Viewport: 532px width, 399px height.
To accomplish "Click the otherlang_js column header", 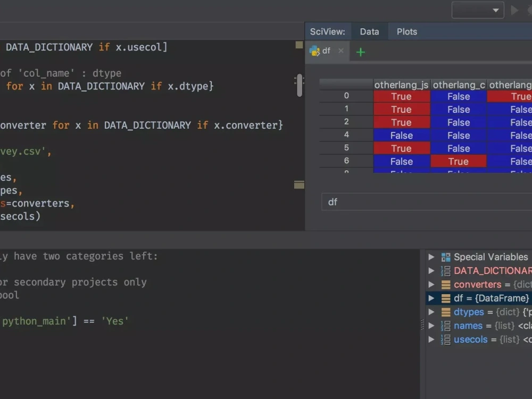I will 402,85.
